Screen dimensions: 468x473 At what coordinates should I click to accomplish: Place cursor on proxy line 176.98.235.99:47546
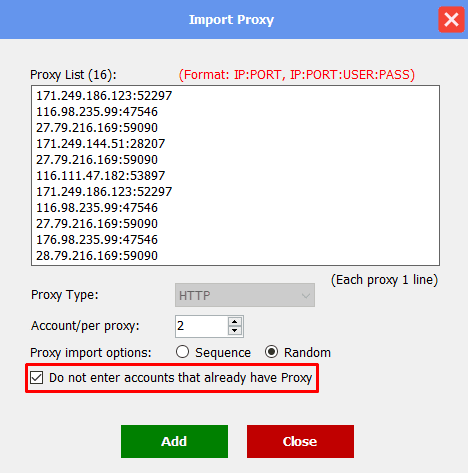coord(97,240)
